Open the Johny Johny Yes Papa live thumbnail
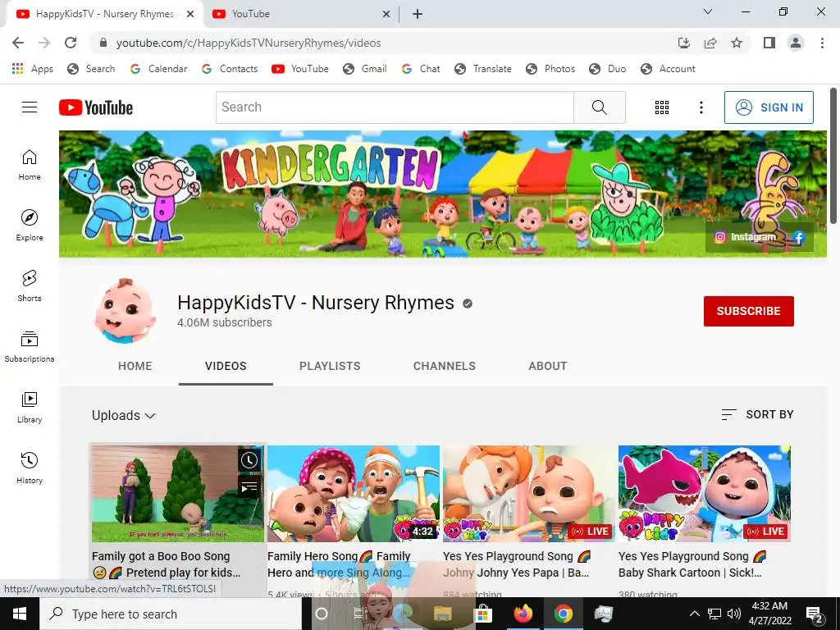Screen dimensions: 840x630 click(529, 493)
